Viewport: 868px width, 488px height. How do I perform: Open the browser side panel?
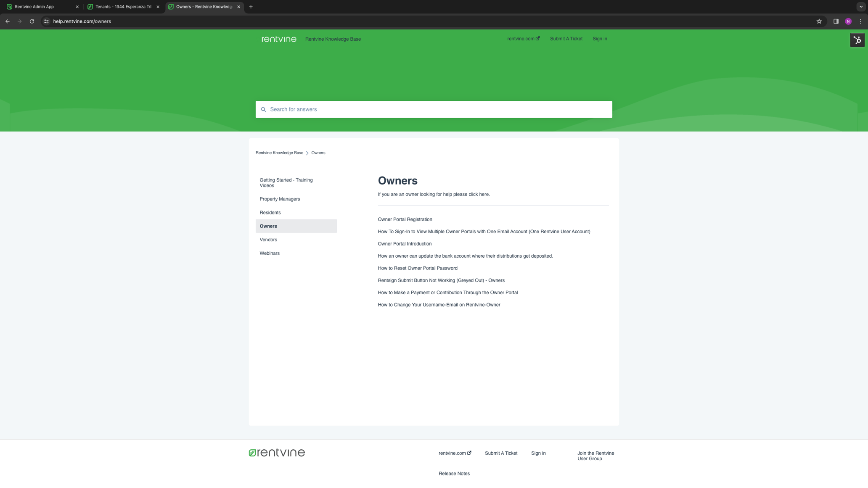coord(836,21)
